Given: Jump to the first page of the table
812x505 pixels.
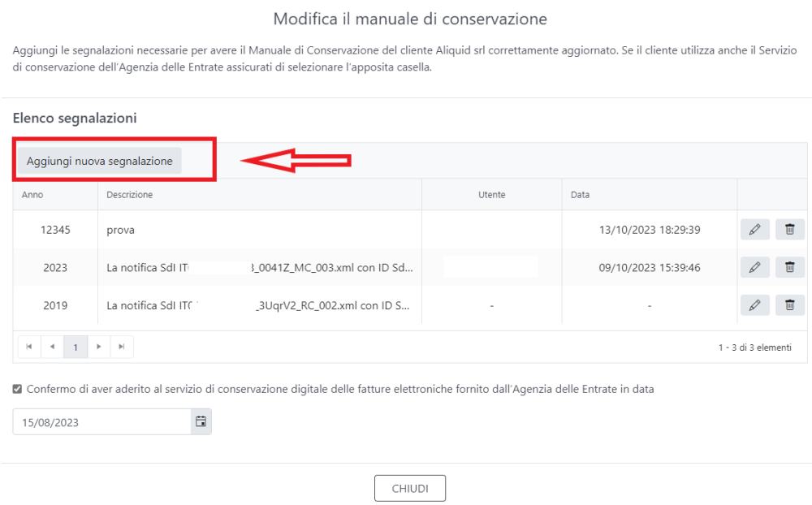Looking at the screenshot, I should [x=29, y=347].
